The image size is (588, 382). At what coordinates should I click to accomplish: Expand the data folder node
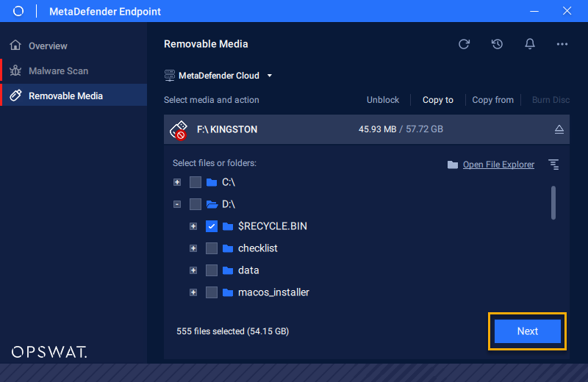[x=193, y=270]
